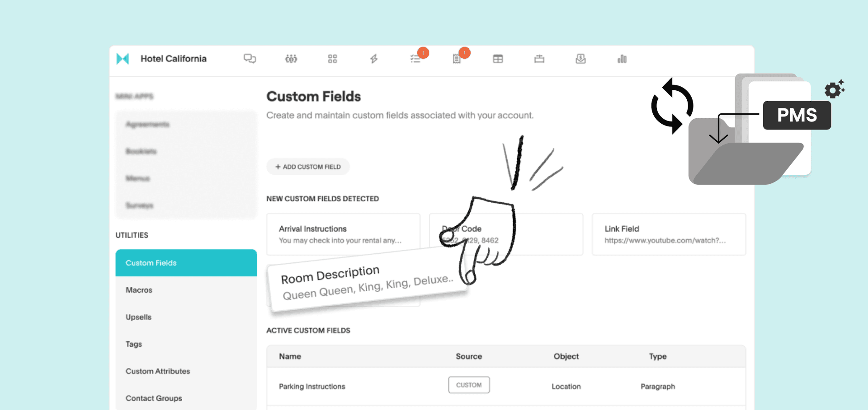
Task: Click the Add Custom Field button
Action: tap(308, 167)
